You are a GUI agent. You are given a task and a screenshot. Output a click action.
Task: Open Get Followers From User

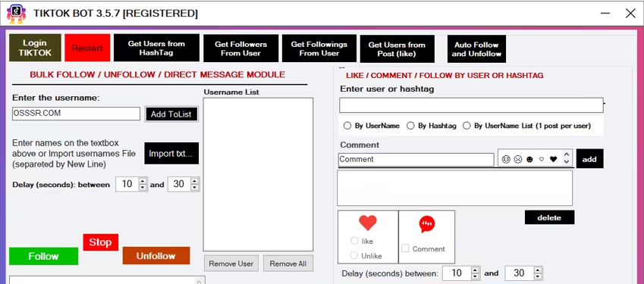[240, 48]
